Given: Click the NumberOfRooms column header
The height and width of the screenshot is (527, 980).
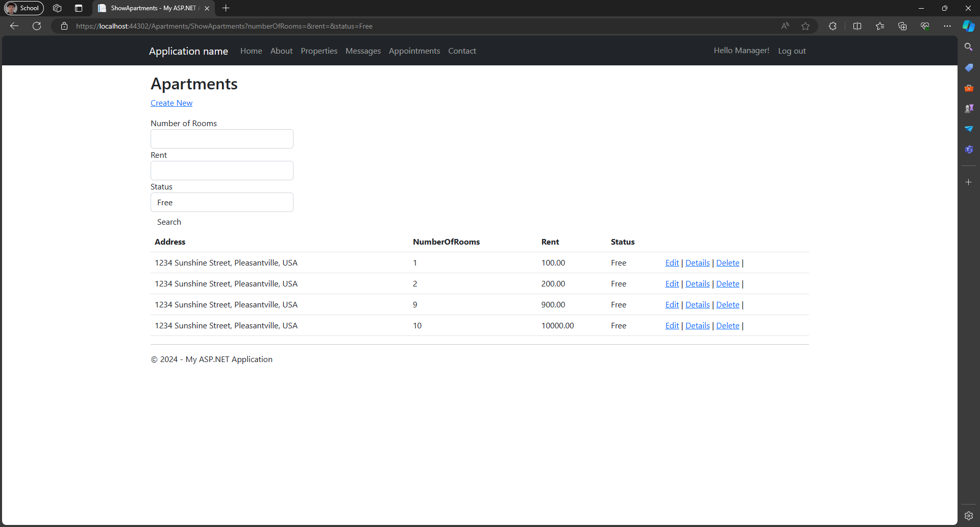Looking at the screenshot, I should point(446,242).
